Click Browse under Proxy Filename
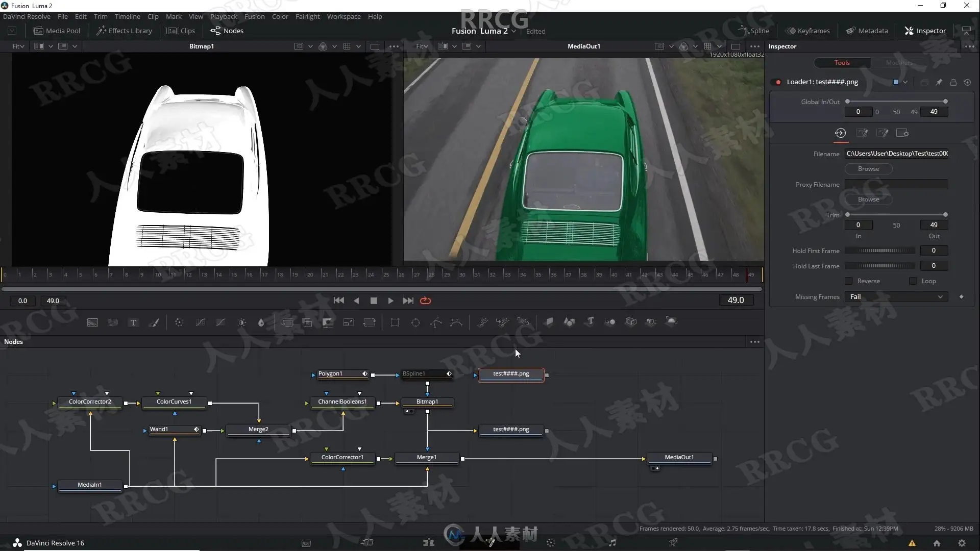The width and height of the screenshot is (980, 551). click(868, 199)
